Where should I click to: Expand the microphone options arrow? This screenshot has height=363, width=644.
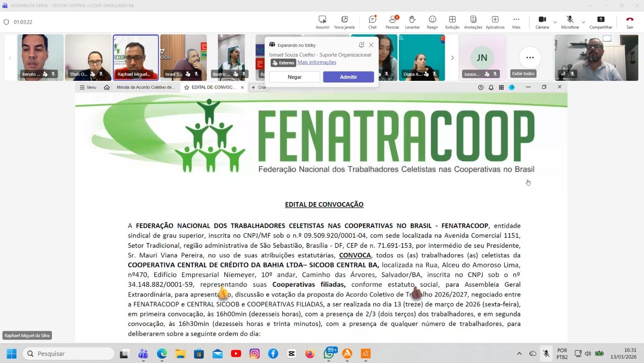(x=583, y=22)
